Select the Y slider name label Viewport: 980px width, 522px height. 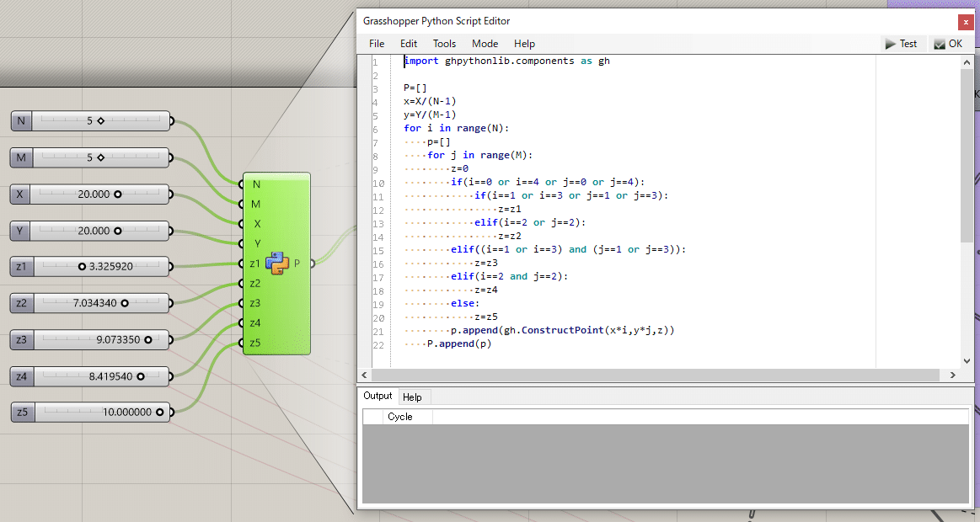(x=20, y=231)
